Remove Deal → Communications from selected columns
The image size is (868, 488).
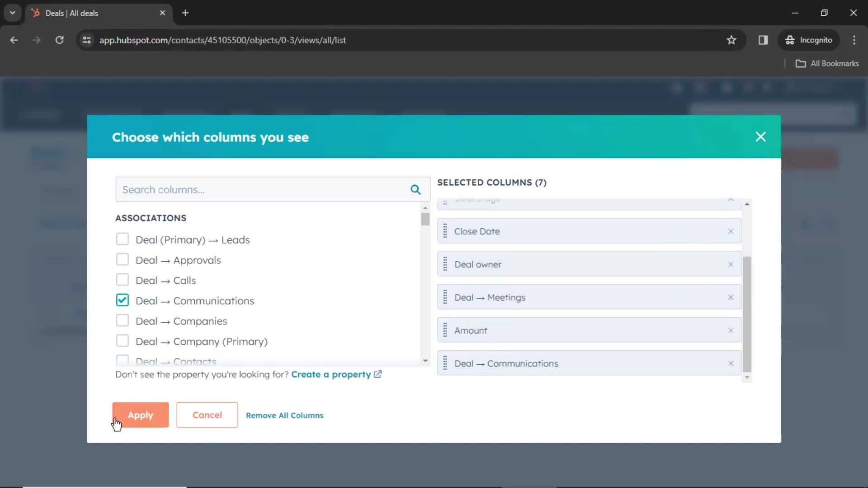(x=731, y=363)
